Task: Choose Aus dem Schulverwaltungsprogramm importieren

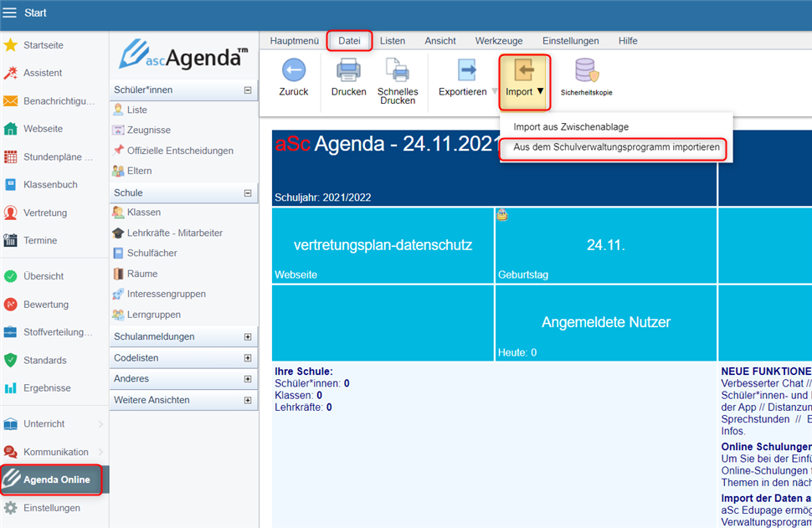Action: click(616, 147)
